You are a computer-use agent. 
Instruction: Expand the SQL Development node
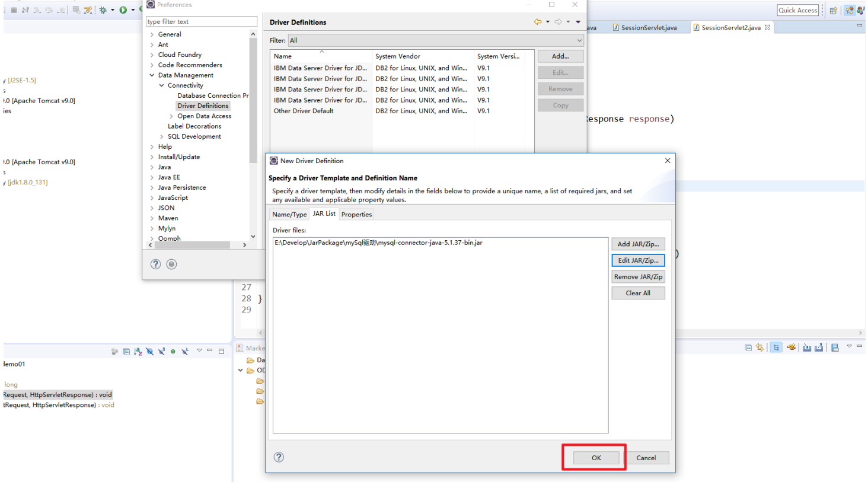[x=161, y=136]
